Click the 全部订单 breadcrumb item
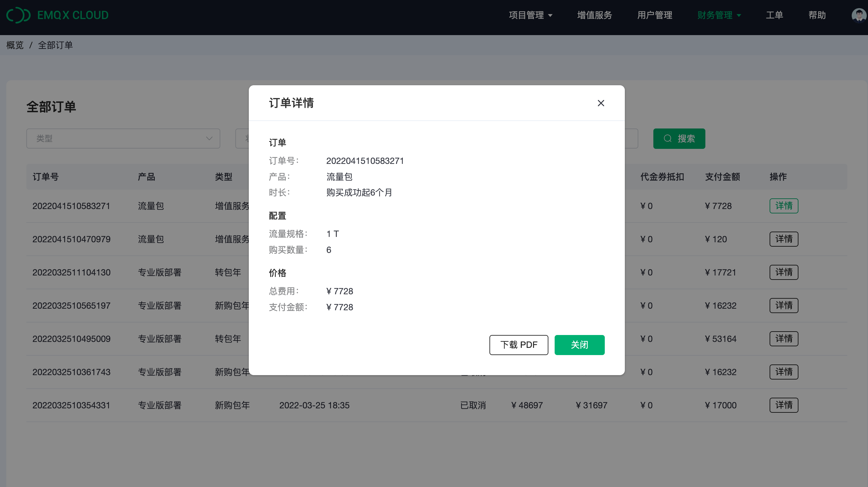 click(x=55, y=45)
